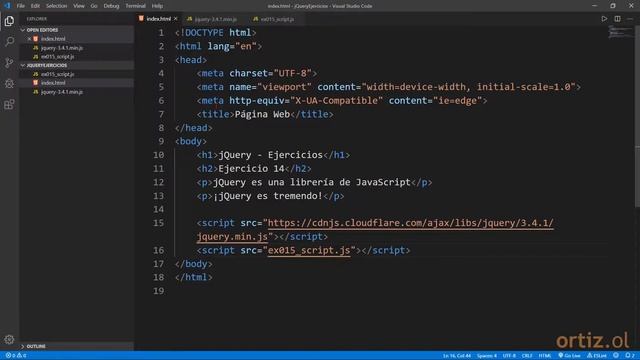
Task: Click the "jQuery - Ejercicios" text on line 10
Action: (271, 155)
